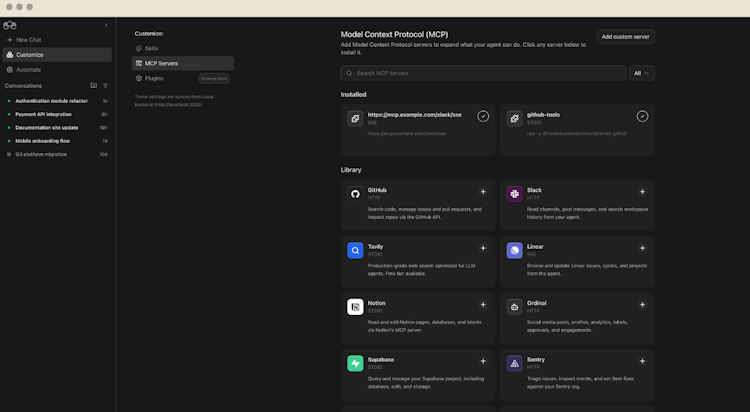Toggle the checkmark on the slack/sse server
Screen dimensions: 750x412
click(483, 116)
